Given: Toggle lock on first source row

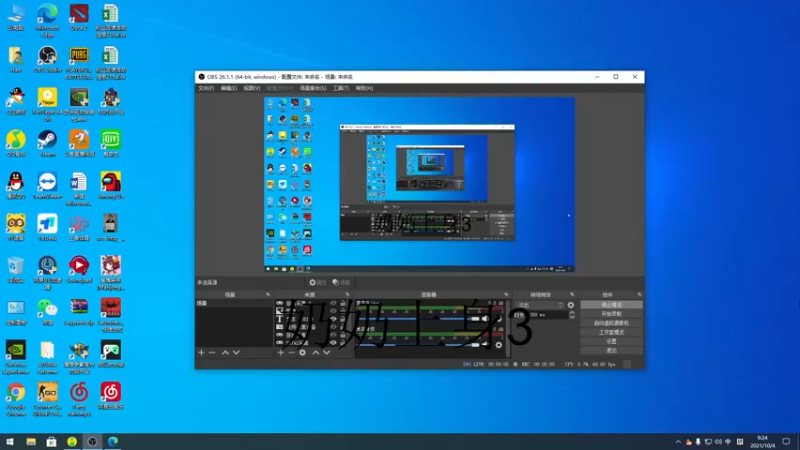Looking at the screenshot, I should (343, 303).
